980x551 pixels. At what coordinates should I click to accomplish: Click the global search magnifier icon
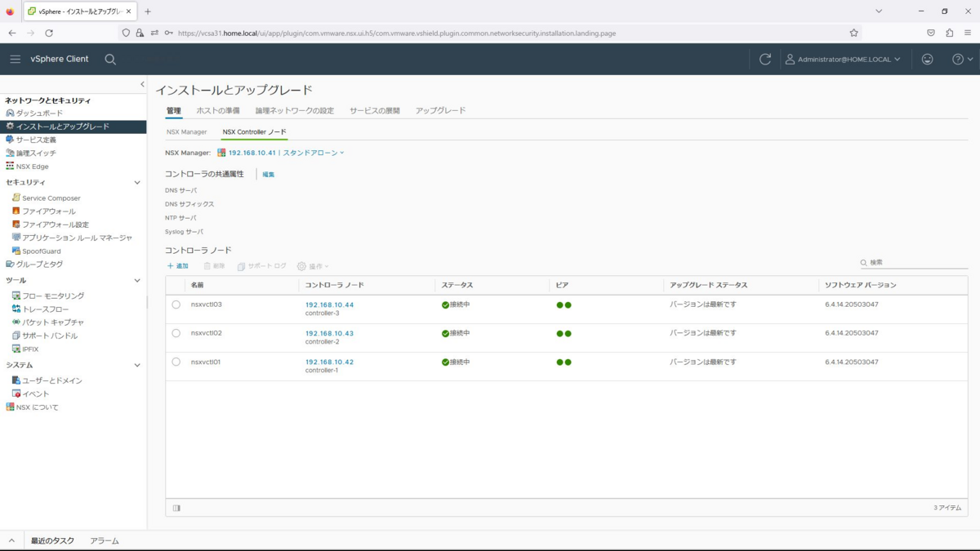(x=110, y=60)
